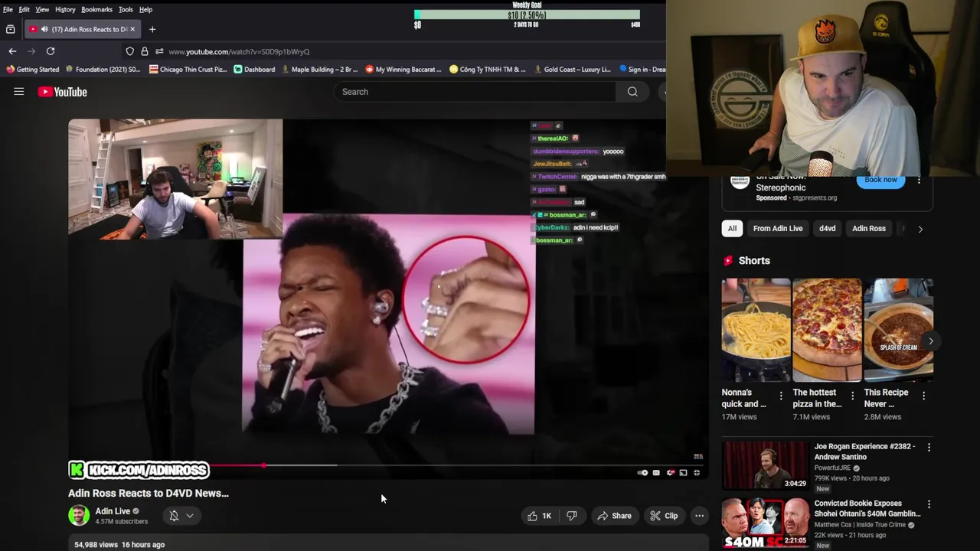Screen dimensions: 980x551
Task: Open Adin Live channel name
Action: (113, 511)
